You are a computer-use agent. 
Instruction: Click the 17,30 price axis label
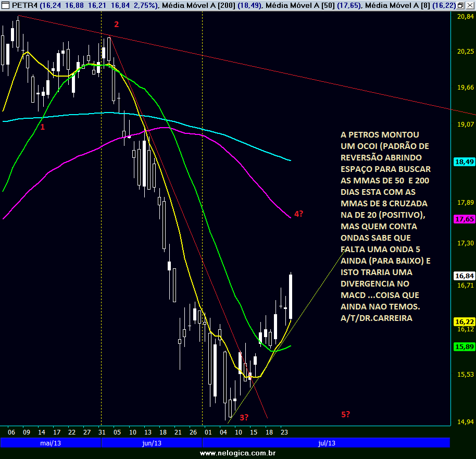(x=466, y=243)
